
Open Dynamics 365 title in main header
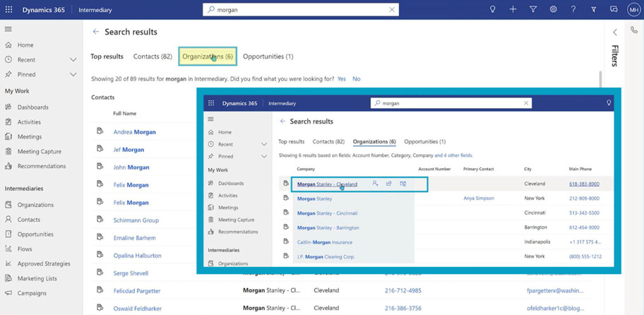coord(43,10)
